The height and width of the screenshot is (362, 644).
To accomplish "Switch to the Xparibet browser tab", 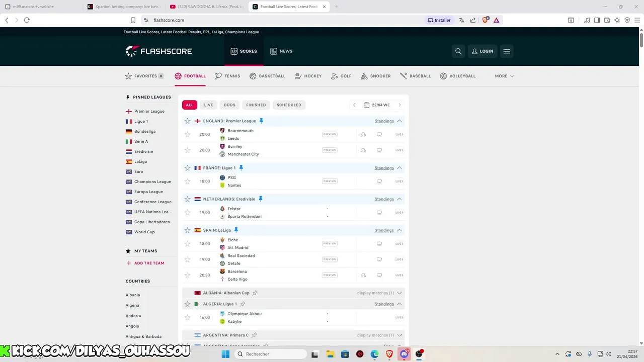I will [124, 7].
